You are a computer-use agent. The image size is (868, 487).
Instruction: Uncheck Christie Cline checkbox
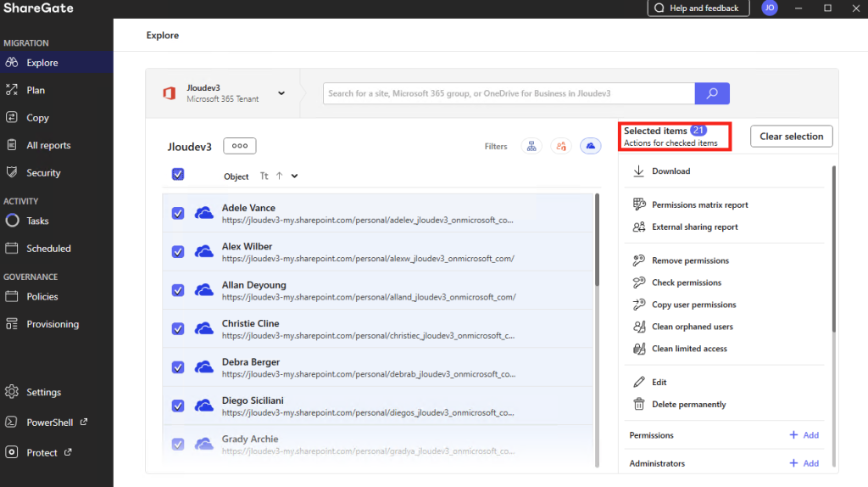point(178,328)
